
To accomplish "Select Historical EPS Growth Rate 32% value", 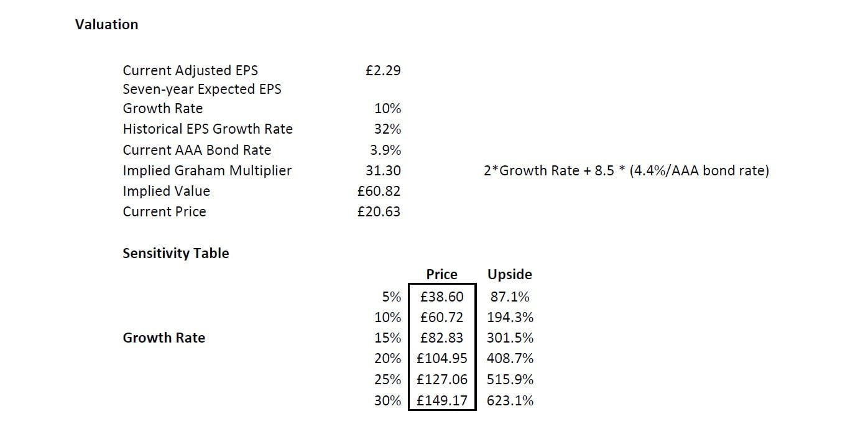I will coord(387,129).
